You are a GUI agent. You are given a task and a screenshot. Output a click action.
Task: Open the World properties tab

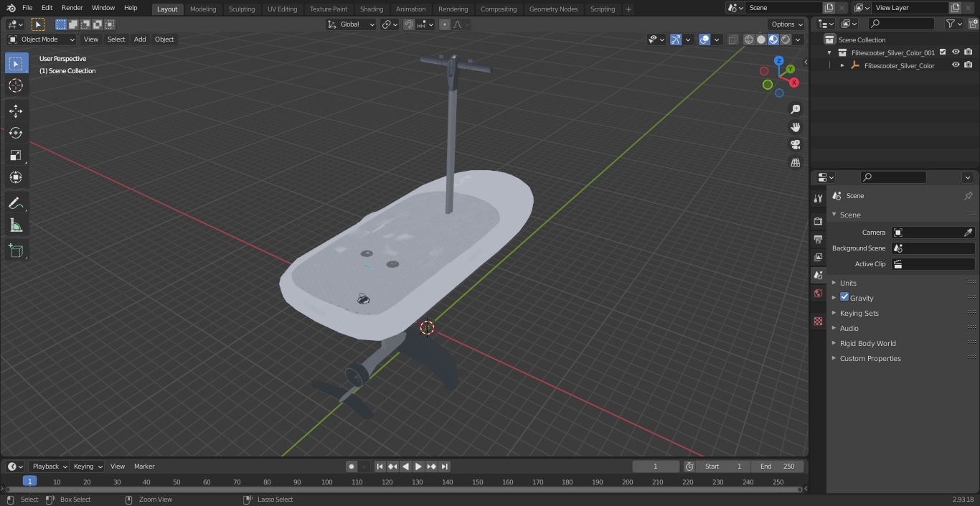coord(818,294)
